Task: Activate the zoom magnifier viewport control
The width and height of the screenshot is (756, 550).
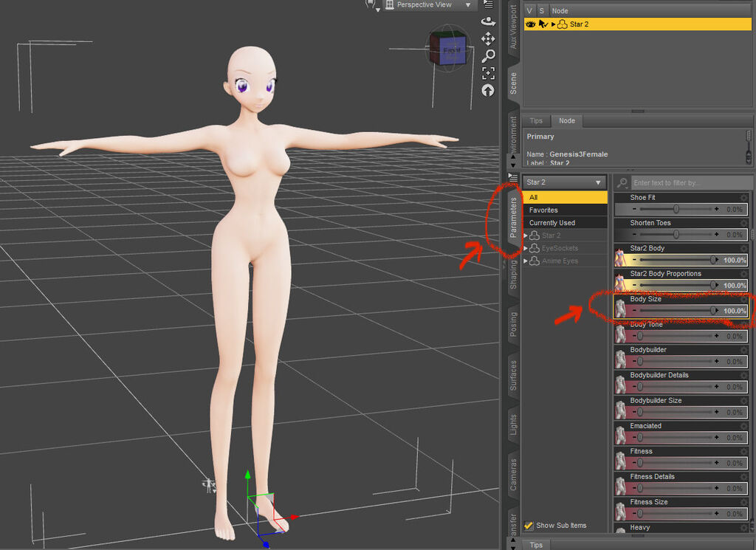Action: pos(488,56)
